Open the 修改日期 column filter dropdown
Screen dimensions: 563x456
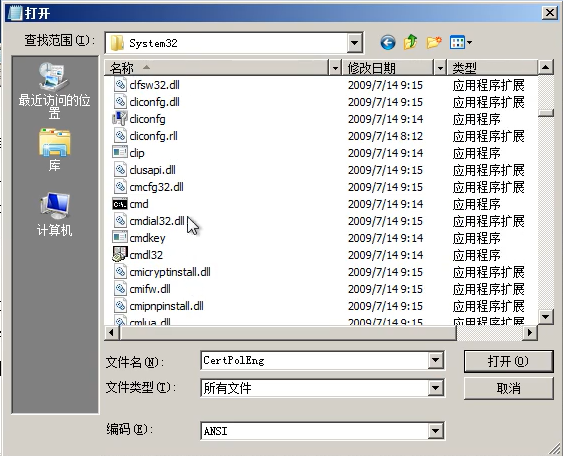(x=440, y=68)
